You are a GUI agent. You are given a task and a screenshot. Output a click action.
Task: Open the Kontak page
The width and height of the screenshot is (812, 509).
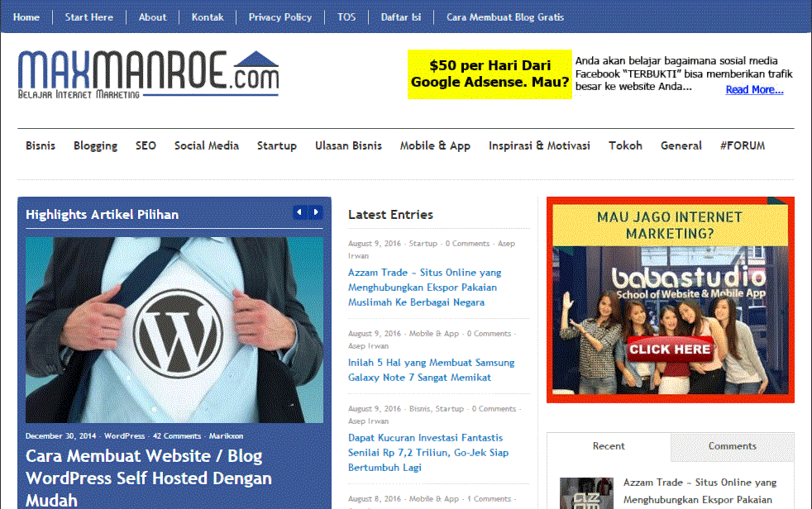click(x=208, y=17)
